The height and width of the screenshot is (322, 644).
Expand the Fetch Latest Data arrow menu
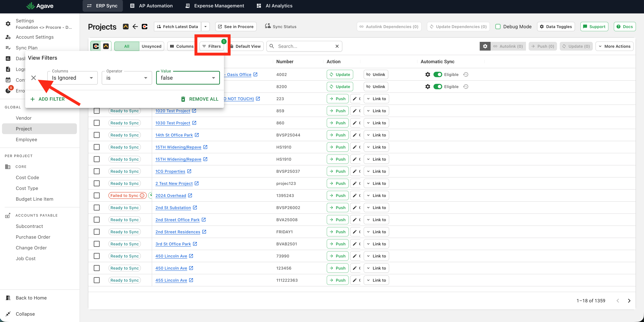[205, 27]
